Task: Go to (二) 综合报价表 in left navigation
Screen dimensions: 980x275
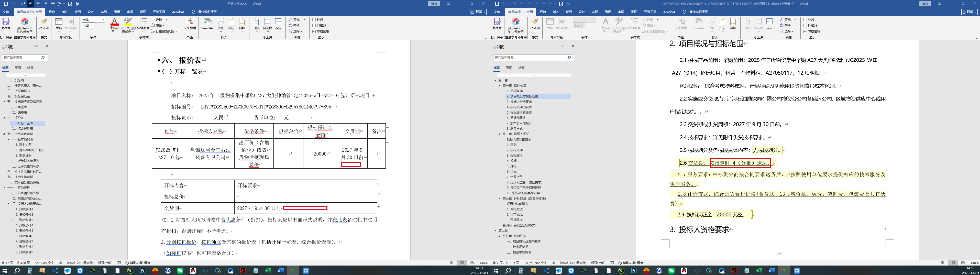Action: pyautogui.click(x=23, y=129)
